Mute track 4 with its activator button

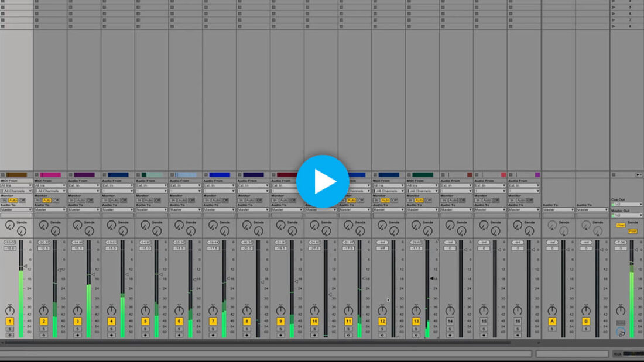pyautogui.click(x=111, y=322)
